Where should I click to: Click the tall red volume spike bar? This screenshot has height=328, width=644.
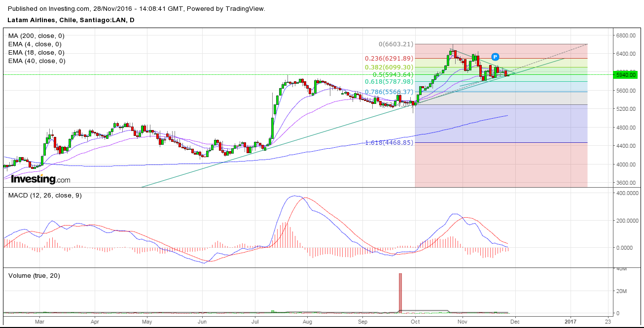400,293
